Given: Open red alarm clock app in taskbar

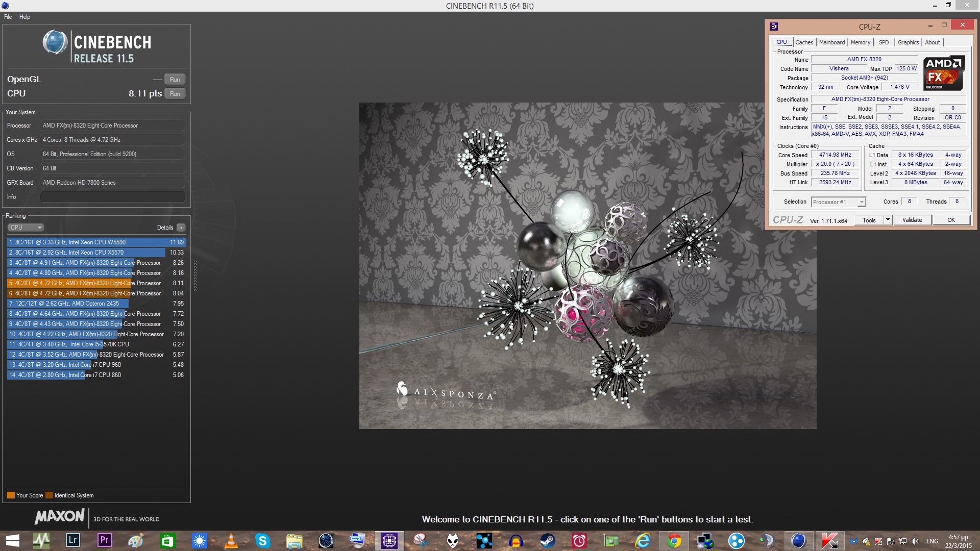Looking at the screenshot, I should 579,541.
